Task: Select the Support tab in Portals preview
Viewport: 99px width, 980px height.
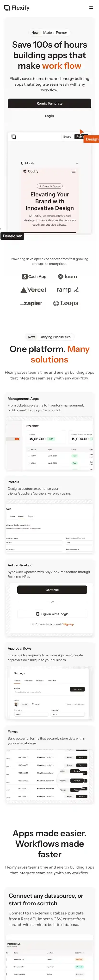Action: click(31, 516)
